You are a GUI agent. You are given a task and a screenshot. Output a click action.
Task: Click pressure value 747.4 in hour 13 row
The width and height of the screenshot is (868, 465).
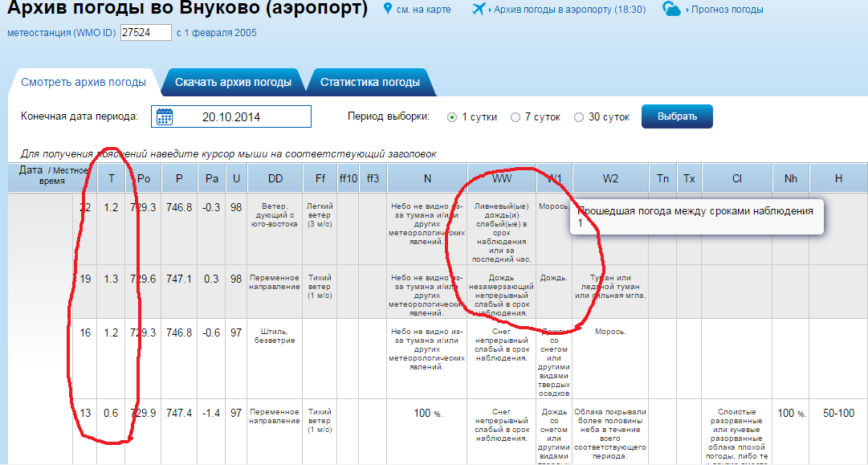click(x=179, y=414)
